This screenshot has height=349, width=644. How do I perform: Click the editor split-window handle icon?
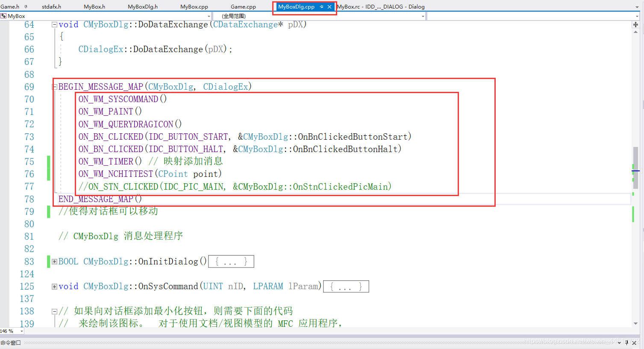tap(635, 25)
